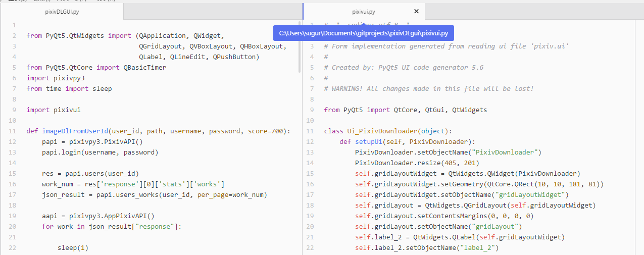Click 'QGridLayout, QVBoxLayout, QHBoxLayout,' import line
The height and width of the screenshot is (255, 644).
click(x=213, y=46)
